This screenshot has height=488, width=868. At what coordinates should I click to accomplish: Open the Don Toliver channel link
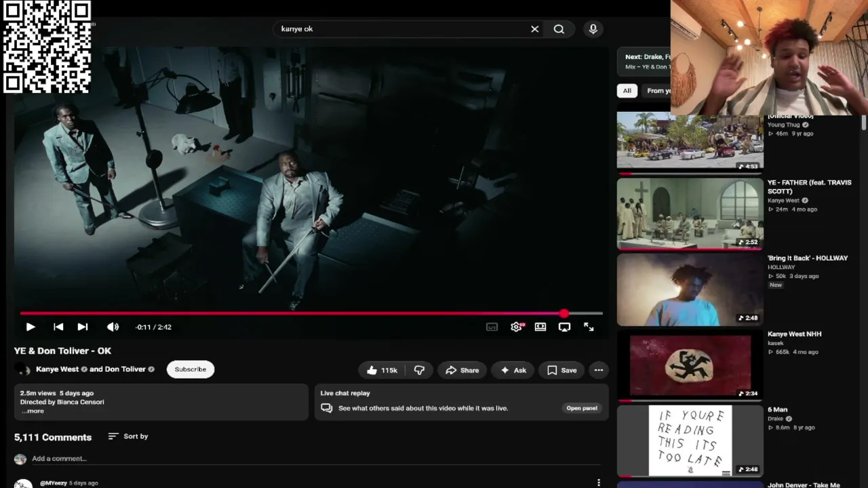125,369
